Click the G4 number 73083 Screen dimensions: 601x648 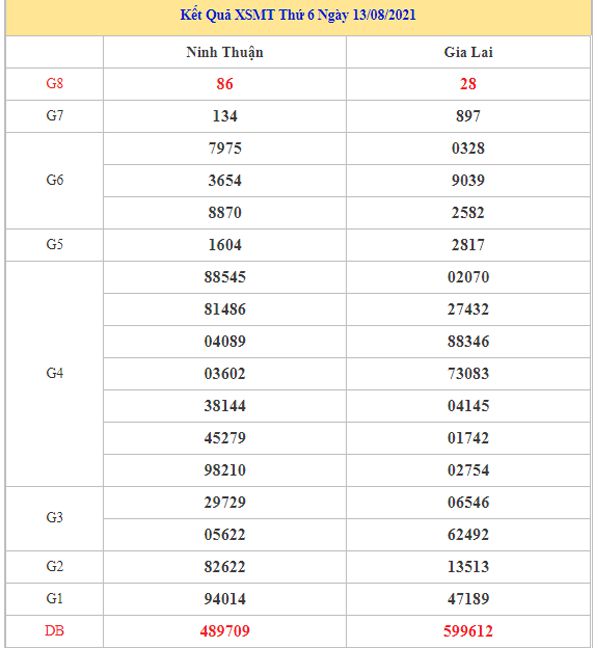tap(468, 374)
